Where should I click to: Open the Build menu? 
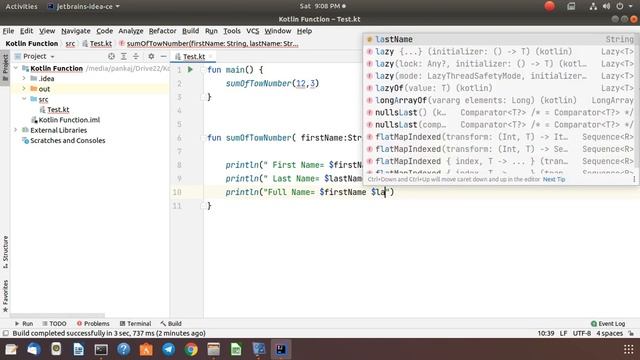(x=190, y=31)
